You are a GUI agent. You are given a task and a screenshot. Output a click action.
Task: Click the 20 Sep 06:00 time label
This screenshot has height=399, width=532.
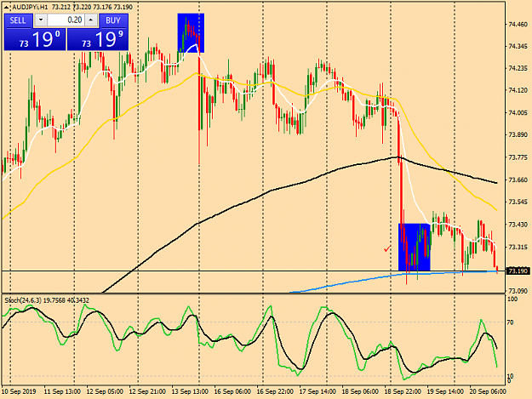(x=488, y=391)
